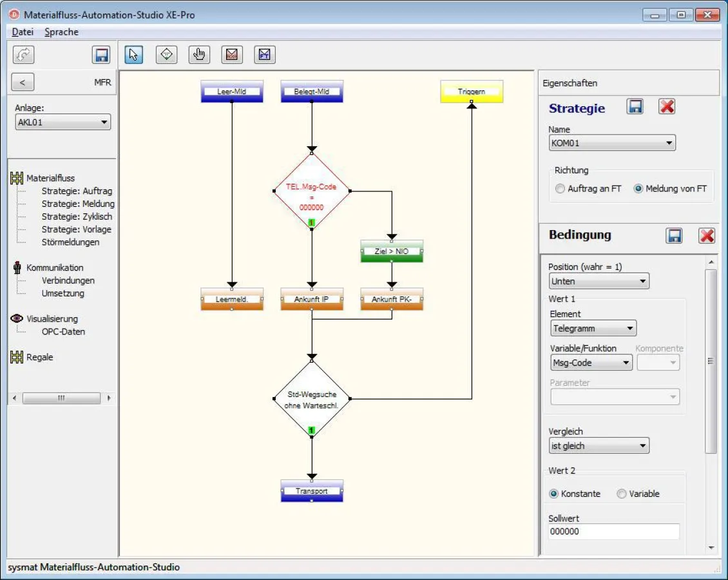Open the Datei menu
Viewport: 728px width, 580px height.
22,32
